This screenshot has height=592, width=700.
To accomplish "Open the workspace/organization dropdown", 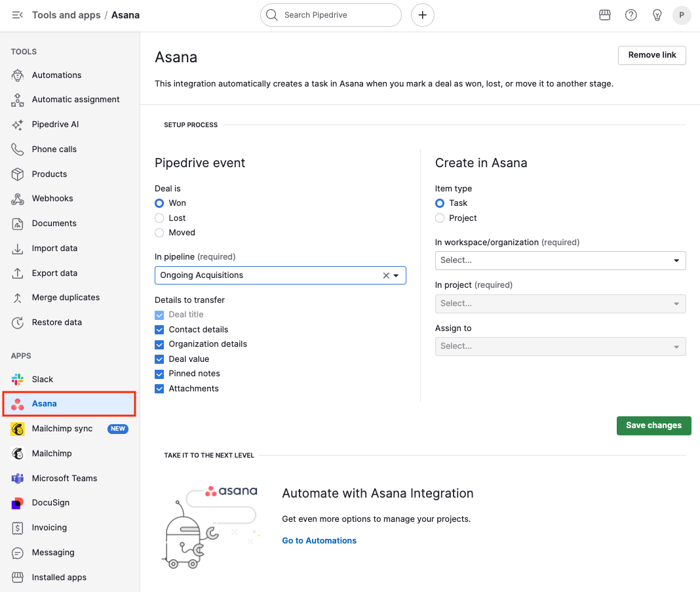I will [560, 260].
